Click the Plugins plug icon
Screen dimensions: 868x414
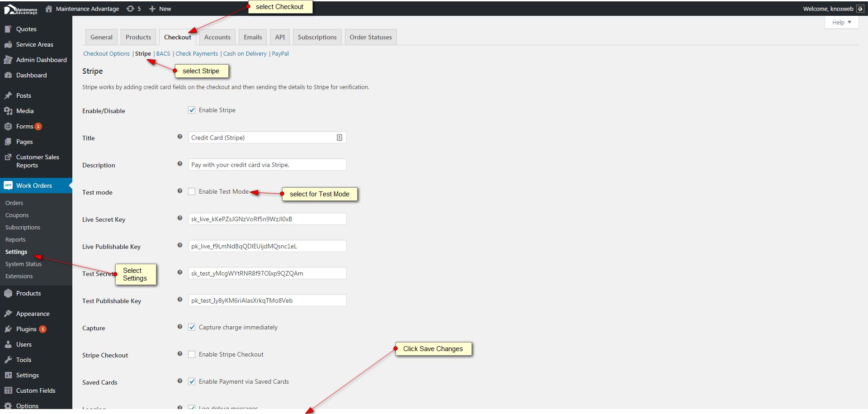[x=8, y=329]
